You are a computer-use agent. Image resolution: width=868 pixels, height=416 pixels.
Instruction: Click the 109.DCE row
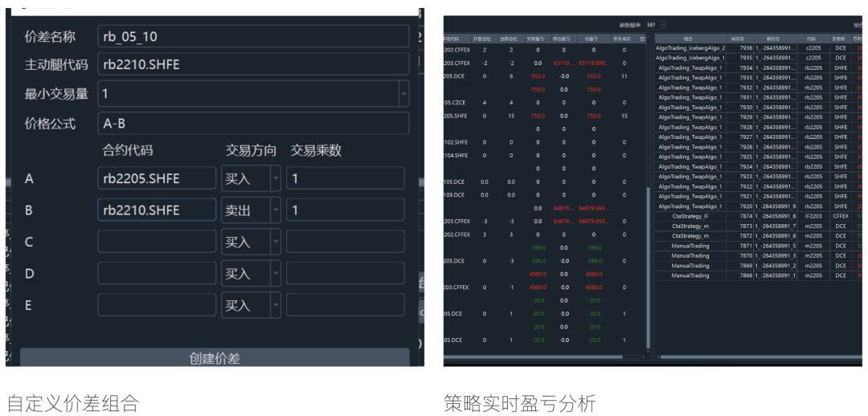point(545,194)
